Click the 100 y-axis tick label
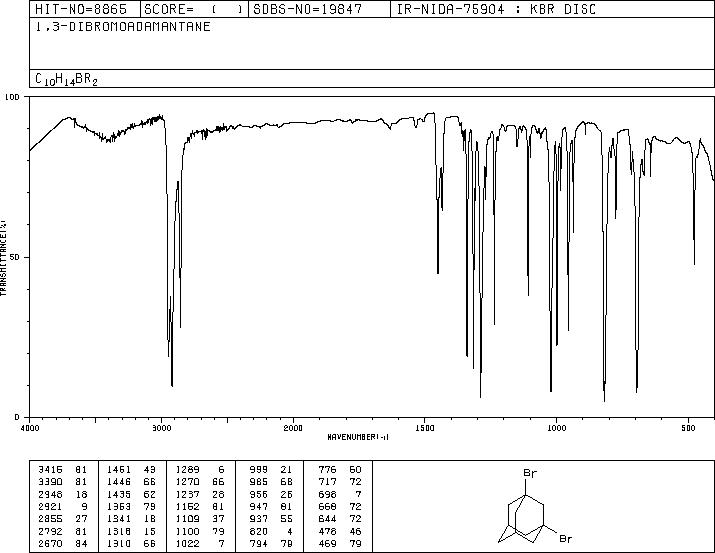 [x=12, y=97]
